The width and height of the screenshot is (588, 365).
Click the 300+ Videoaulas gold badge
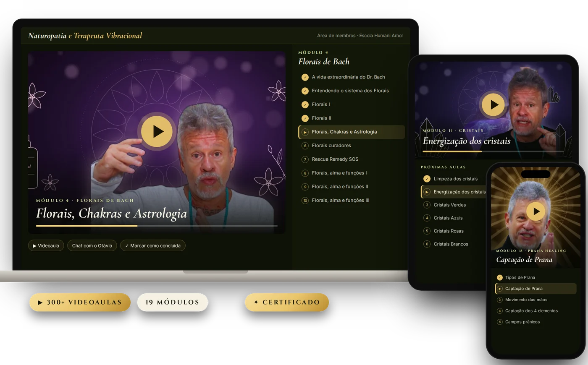(x=80, y=302)
